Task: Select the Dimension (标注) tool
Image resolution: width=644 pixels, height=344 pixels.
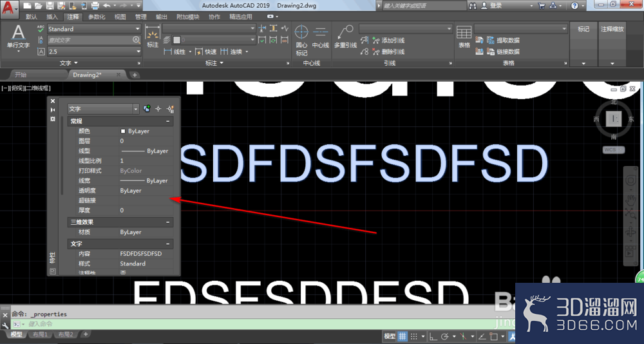Action: (x=153, y=36)
